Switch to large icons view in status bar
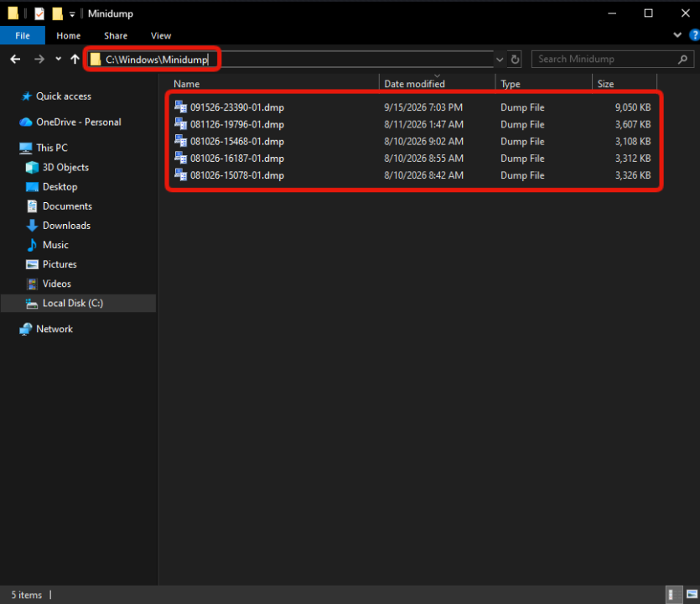This screenshot has width=700, height=604. [x=692, y=594]
